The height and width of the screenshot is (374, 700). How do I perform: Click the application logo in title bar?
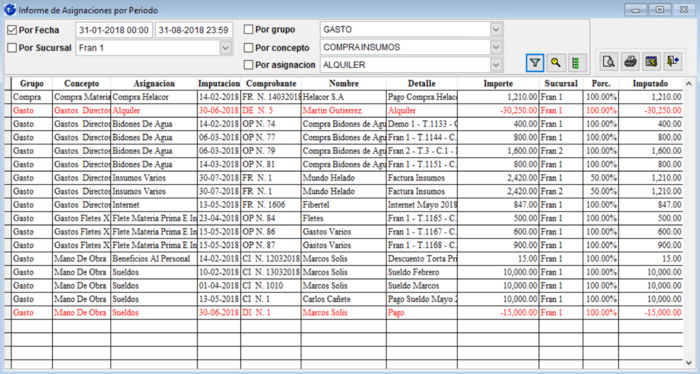(x=9, y=10)
